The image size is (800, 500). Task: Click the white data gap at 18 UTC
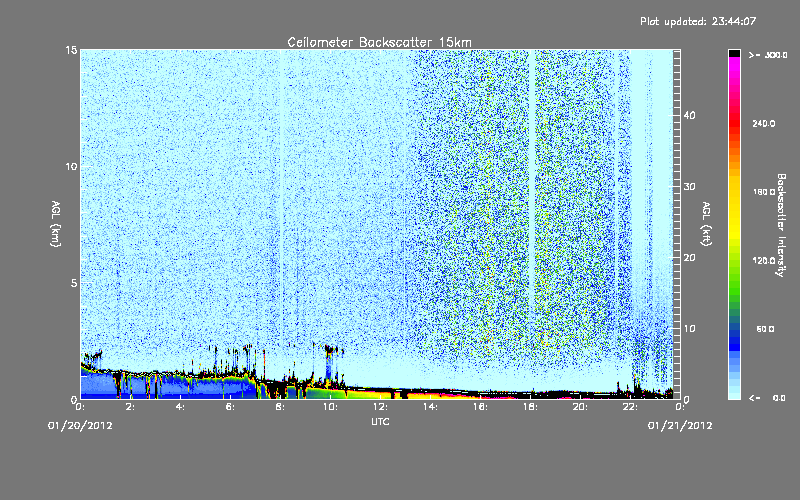tap(531, 179)
